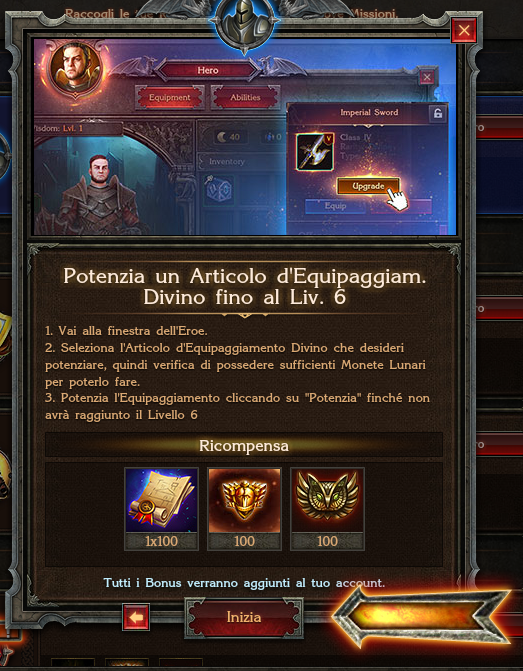Viewport: 523px width, 671px height.
Task: Click the Imperial Sword item icon
Action: (x=315, y=152)
